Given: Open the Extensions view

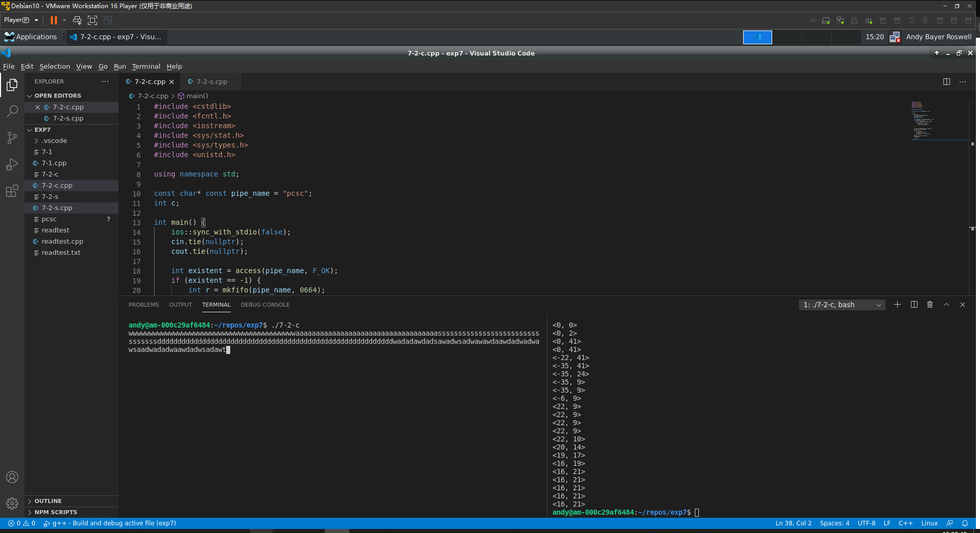Looking at the screenshot, I should tap(12, 191).
